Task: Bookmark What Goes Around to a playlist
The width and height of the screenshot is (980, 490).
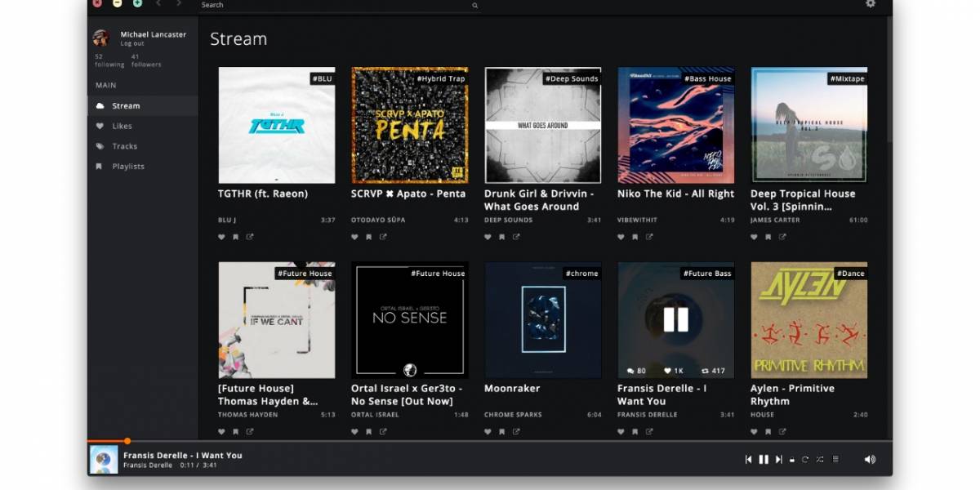Action: [501, 237]
